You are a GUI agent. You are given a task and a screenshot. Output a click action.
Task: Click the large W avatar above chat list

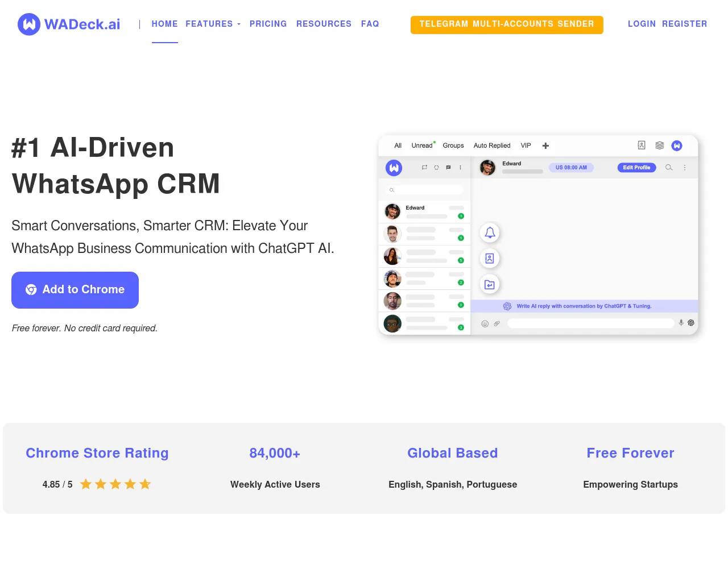pos(394,168)
